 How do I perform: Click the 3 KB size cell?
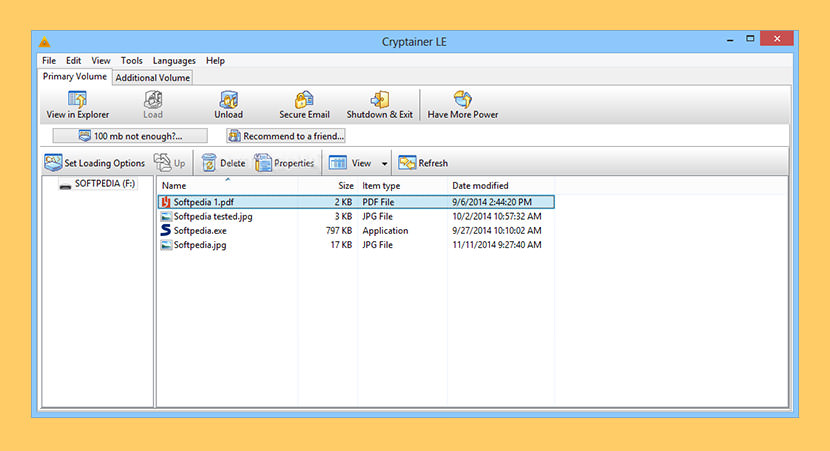click(344, 217)
